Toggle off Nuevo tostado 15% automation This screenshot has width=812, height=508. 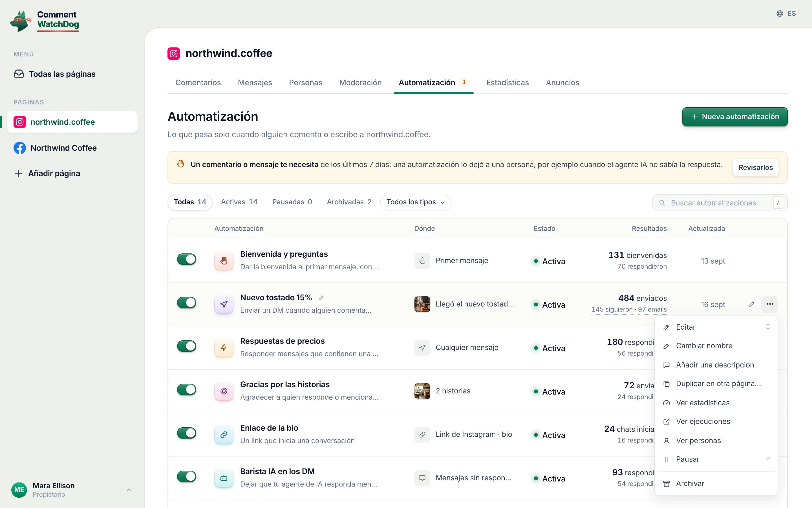click(x=187, y=303)
